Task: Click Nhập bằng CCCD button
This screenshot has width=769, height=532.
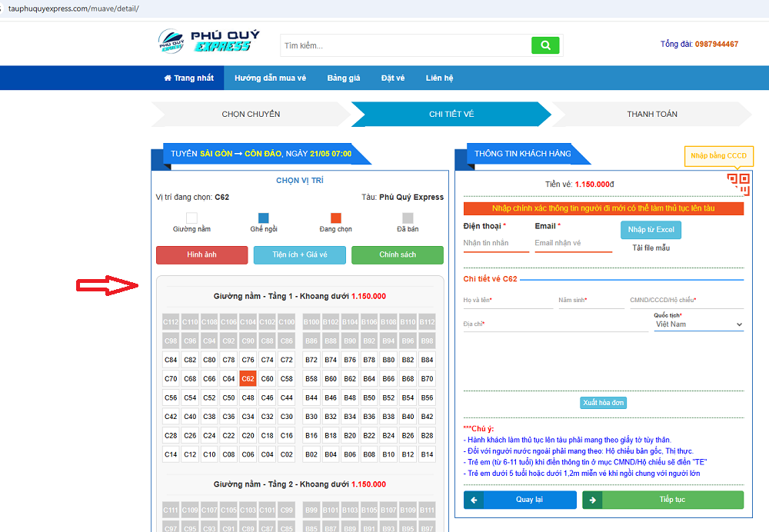Action: 718,156
